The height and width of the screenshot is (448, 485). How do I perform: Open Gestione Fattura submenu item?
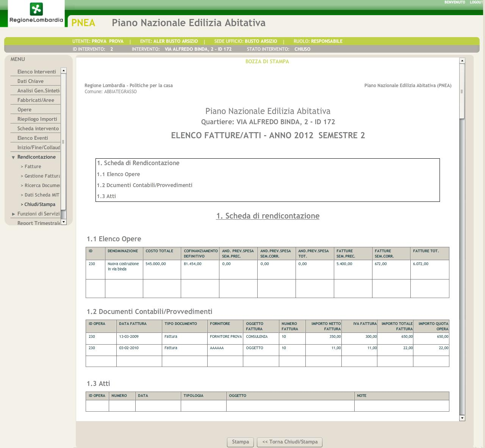pos(40,176)
